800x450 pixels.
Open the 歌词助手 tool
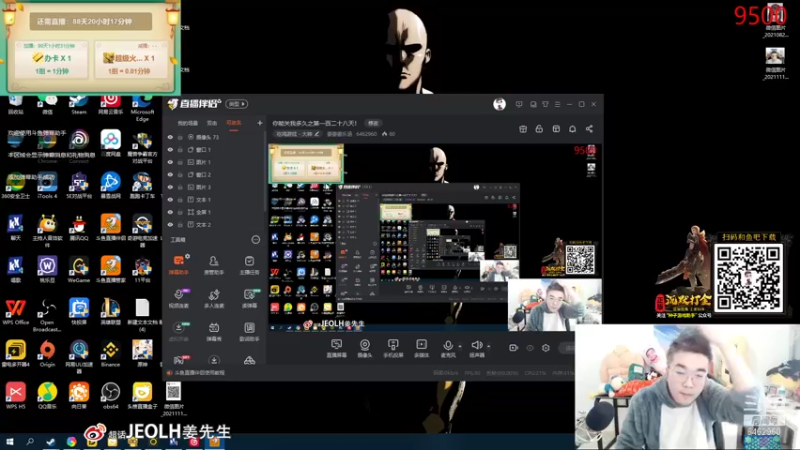(x=249, y=331)
